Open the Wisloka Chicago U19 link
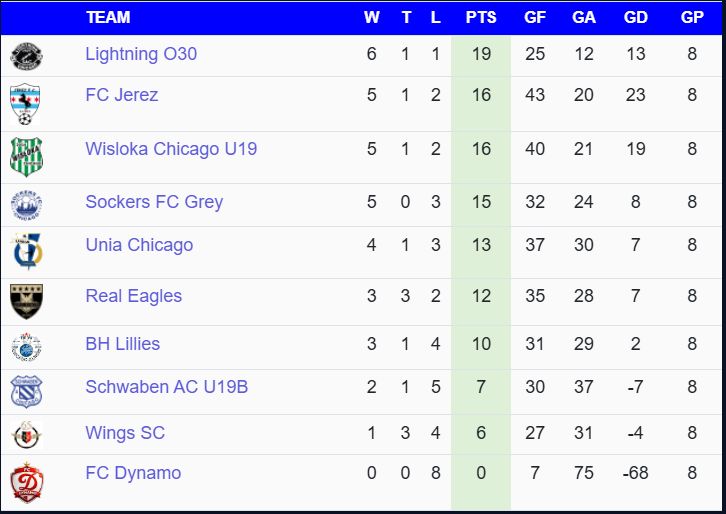Image resolution: width=726 pixels, height=514 pixels. [x=171, y=149]
